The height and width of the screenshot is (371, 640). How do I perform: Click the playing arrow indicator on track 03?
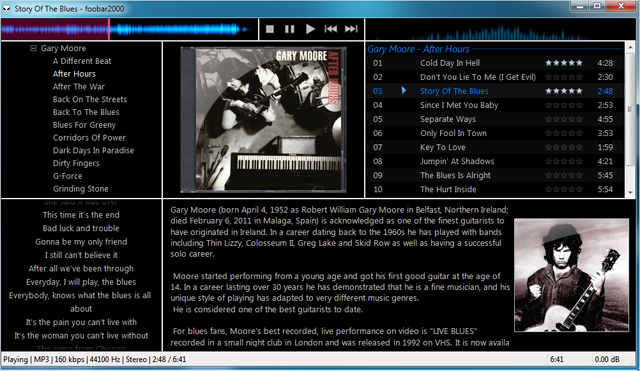tap(404, 91)
